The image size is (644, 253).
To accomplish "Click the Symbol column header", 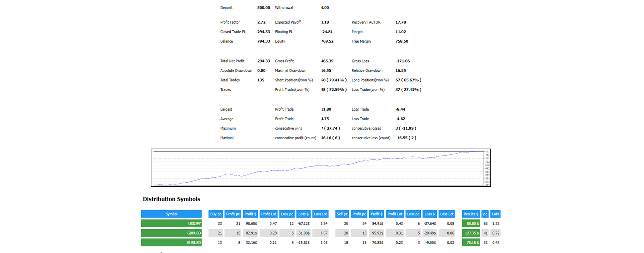I will point(171,214).
